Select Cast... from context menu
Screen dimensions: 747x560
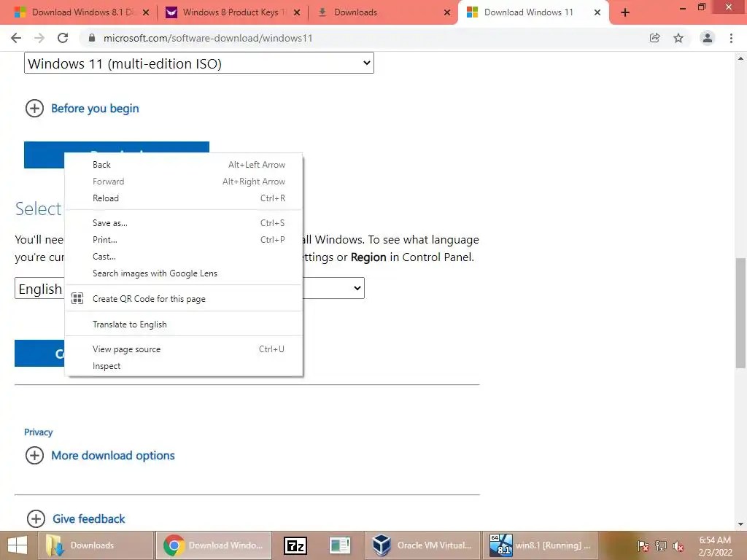click(x=183, y=257)
